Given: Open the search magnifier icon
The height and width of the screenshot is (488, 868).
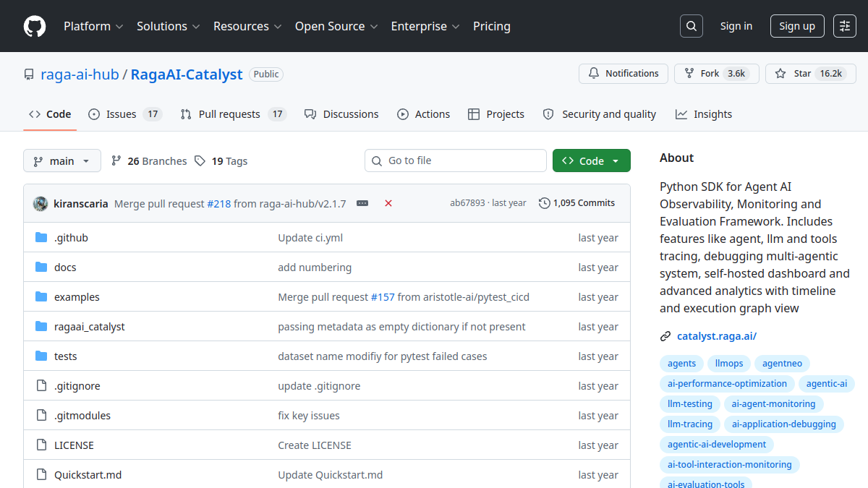Looking at the screenshot, I should pyautogui.click(x=692, y=26).
